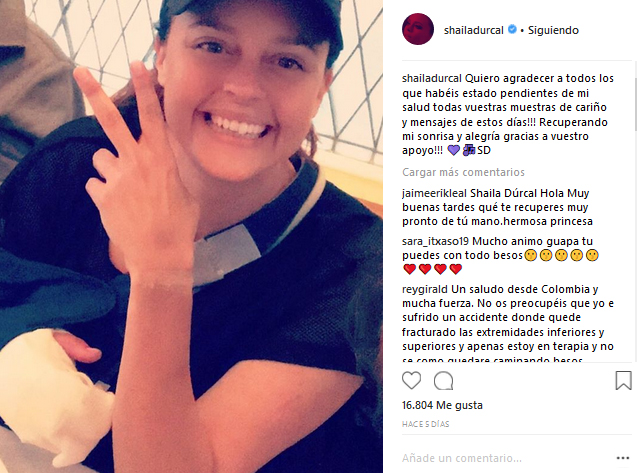Visit reygirald commenter profile
The width and height of the screenshot is (637, 473).
pyautogui.click(x=425, y=289)
